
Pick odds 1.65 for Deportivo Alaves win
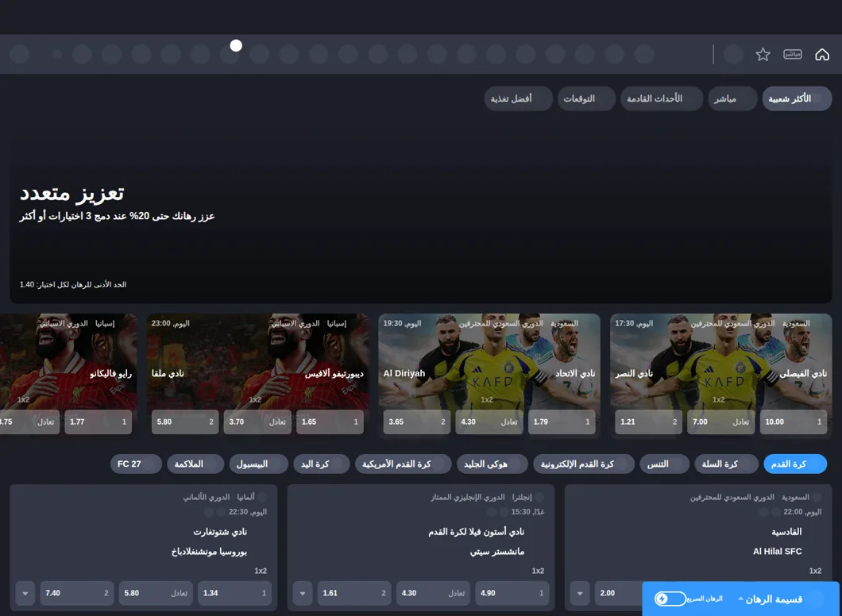(x=330, y=422)
